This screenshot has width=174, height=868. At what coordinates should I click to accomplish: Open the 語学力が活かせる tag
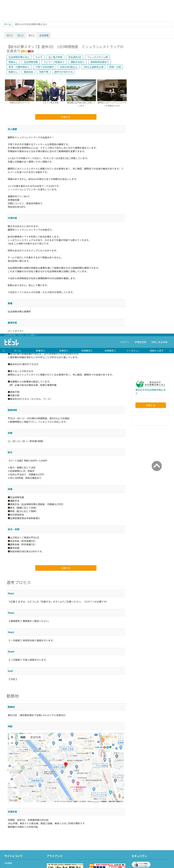(x=64, y=72)
